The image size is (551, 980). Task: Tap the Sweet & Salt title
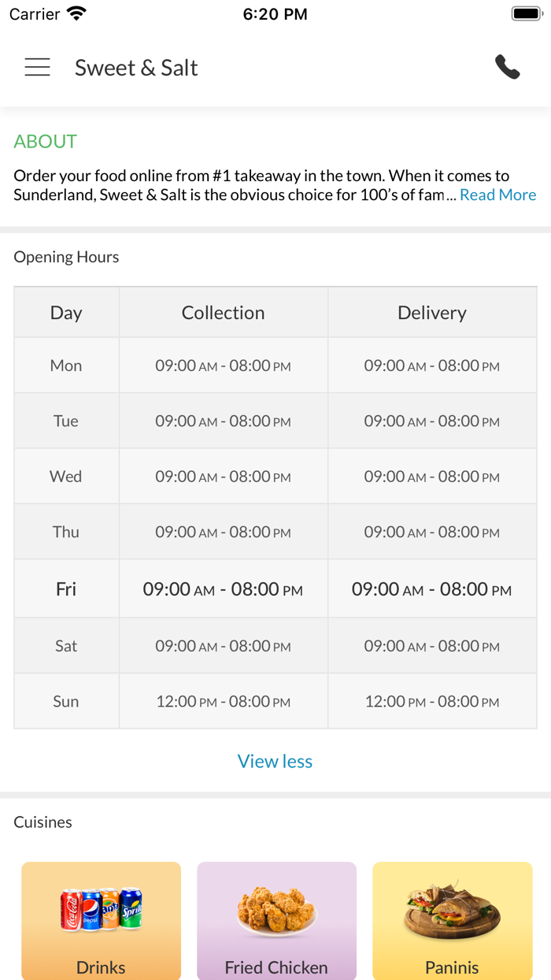coord(136,68)
